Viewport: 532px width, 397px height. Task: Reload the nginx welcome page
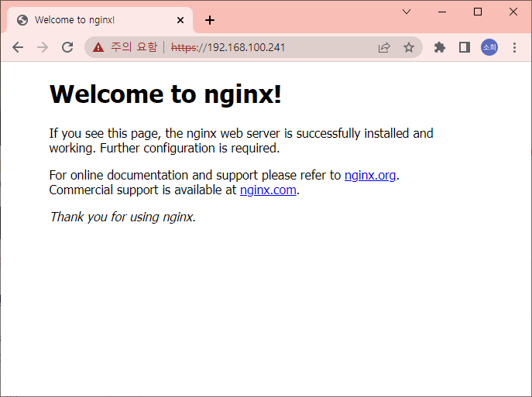coord(67,47)
